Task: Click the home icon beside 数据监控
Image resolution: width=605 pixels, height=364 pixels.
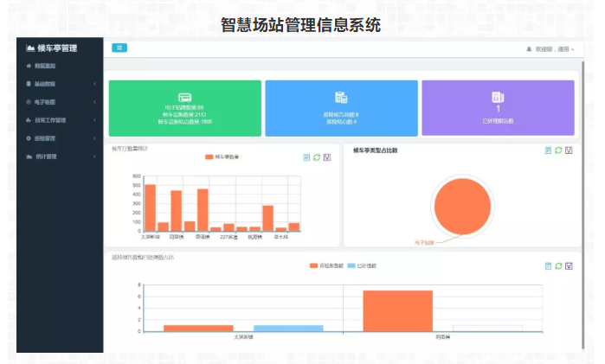Action: [x=29, y=66]
